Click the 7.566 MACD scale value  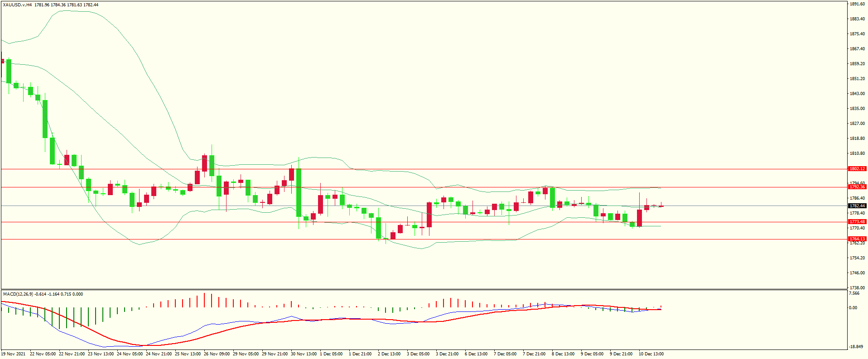coord(854,293)
